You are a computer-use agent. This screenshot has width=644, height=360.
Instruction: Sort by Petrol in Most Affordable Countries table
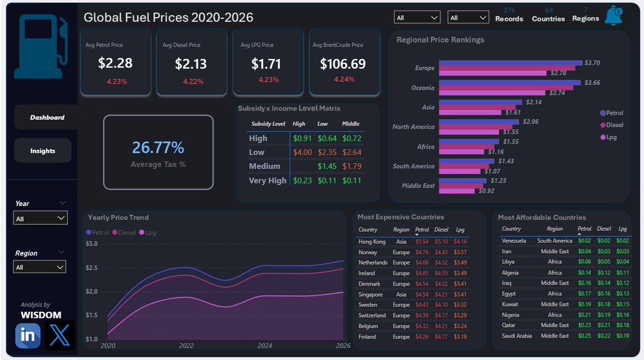coord(585,229)
